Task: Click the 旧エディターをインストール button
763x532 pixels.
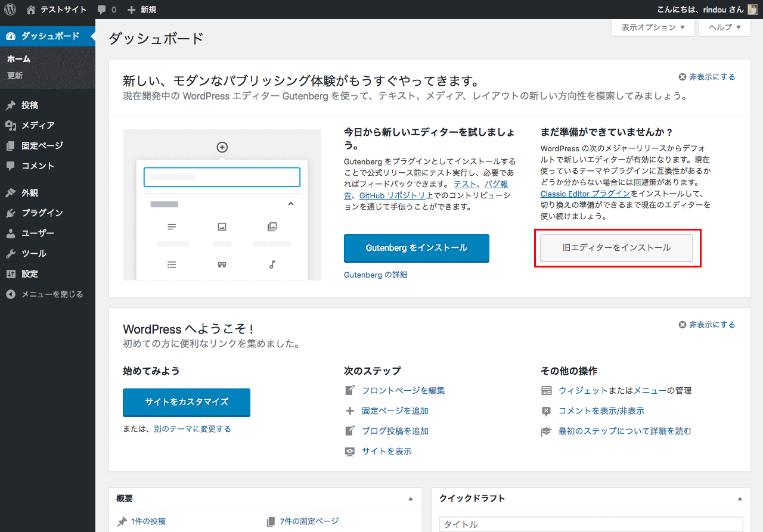Action: (x=616, y=248)
